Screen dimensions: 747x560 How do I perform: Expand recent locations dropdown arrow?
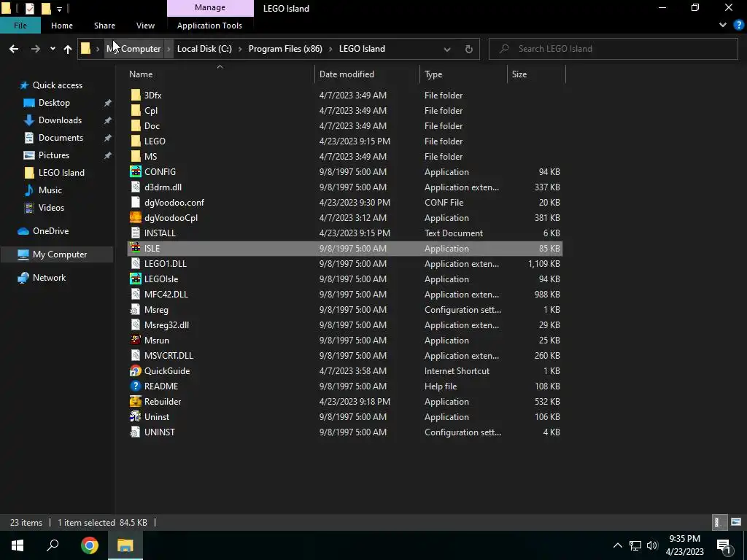[53, 49]
